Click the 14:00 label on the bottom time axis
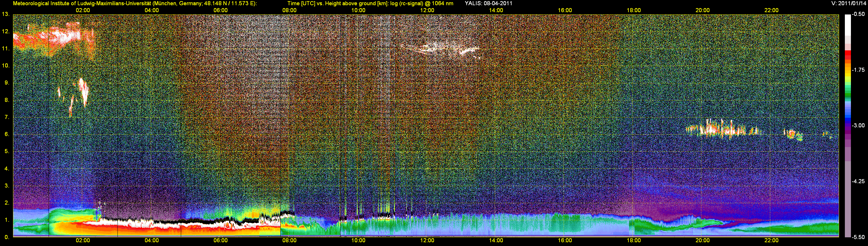The image size is (868, 246). tap(496, 241)
